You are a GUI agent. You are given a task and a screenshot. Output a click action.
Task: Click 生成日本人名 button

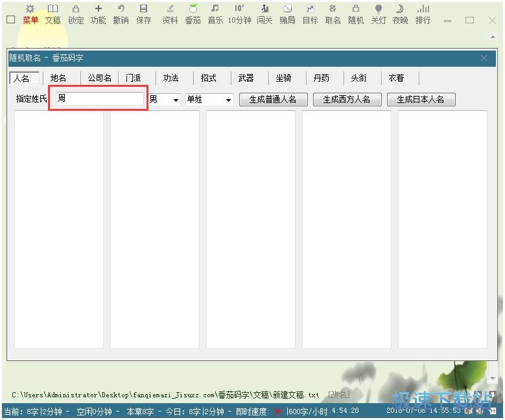(421, 100)
